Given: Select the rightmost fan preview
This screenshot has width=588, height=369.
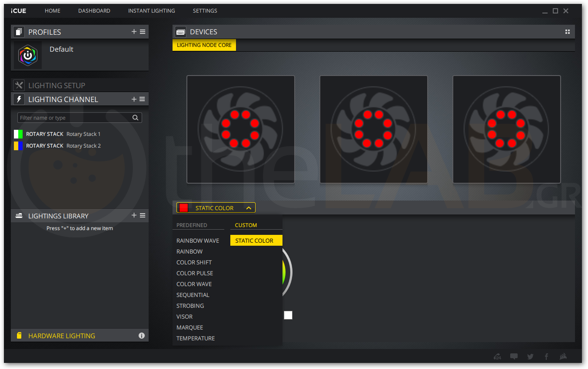Looking at the screenshot, I should pos(506,129).
